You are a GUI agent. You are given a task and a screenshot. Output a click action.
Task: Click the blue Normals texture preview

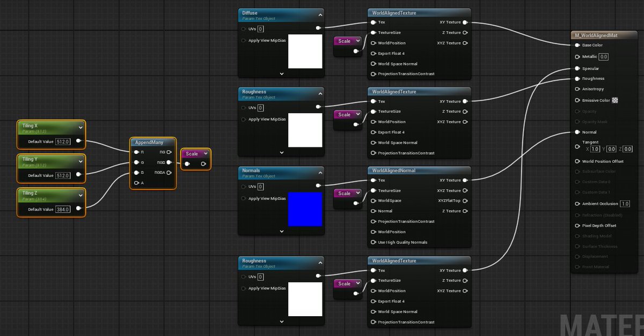coord(305,209)
